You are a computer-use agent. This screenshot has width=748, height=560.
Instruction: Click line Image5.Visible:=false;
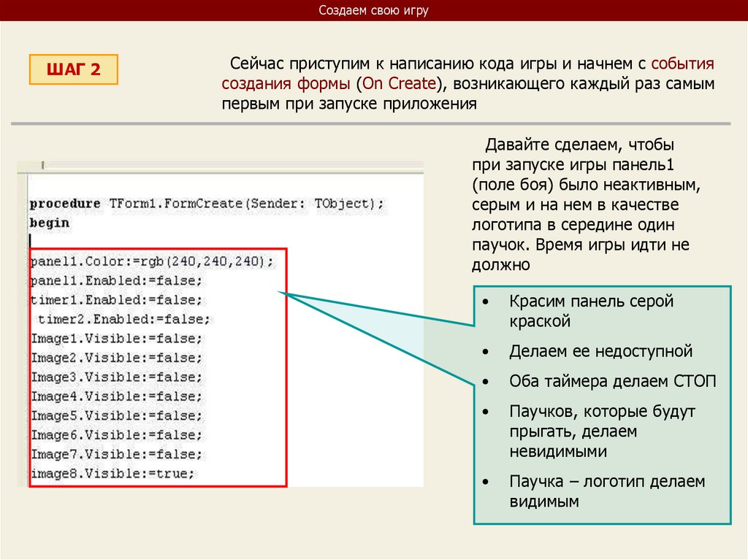(116, 416)
